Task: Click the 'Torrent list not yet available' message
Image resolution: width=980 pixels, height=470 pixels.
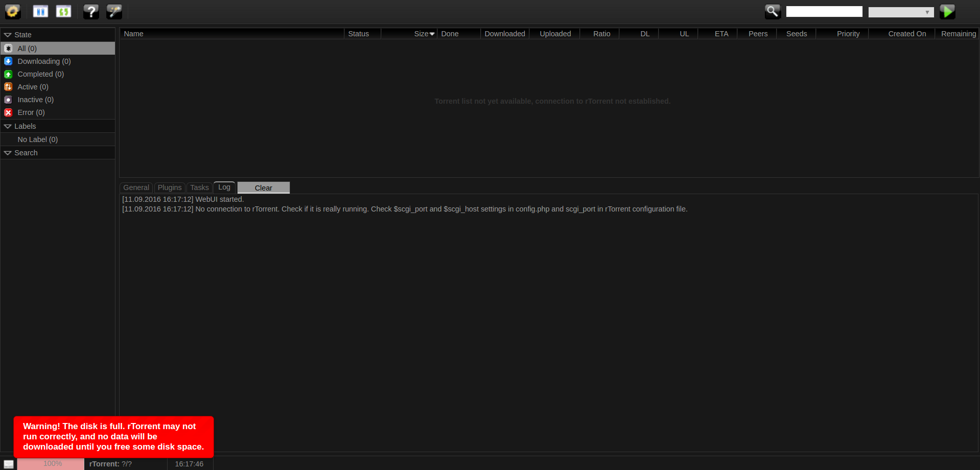Action: 552,101
